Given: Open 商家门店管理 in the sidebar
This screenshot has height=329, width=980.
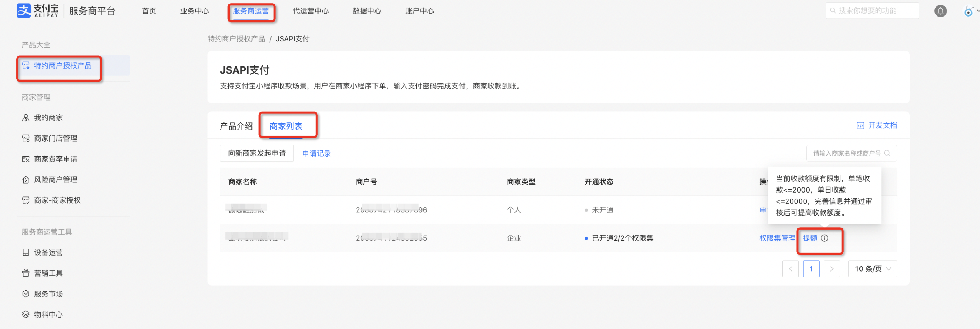Looking at the screenshot, I should (x=56, y=138).
